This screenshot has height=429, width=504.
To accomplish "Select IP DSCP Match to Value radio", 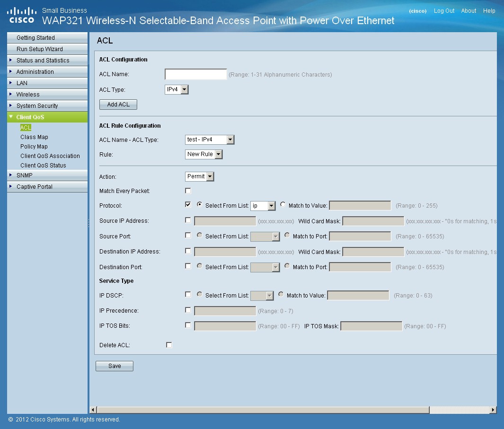I will point(281,294).
